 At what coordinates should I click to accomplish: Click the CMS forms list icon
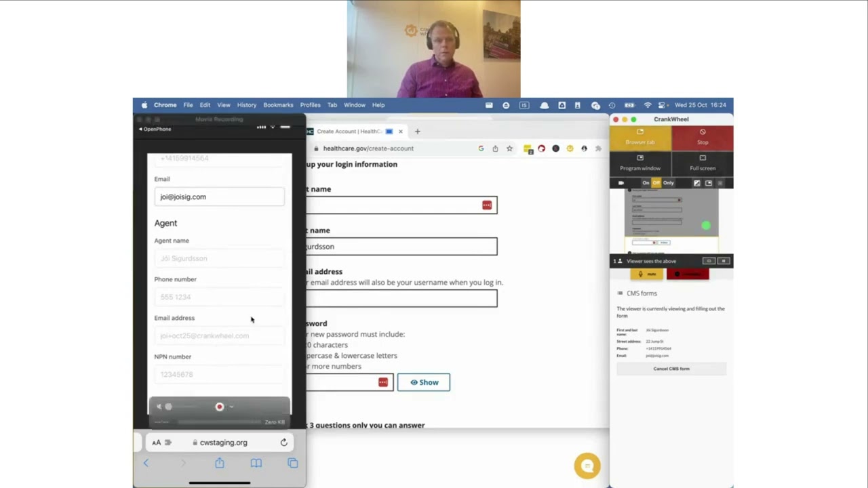click(620, 293)
